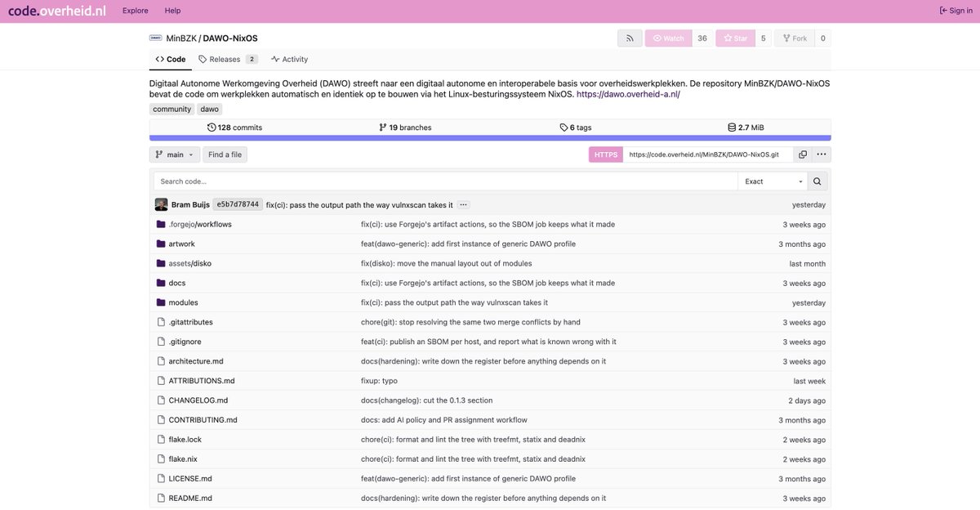The width and height of the screenshot is (980, 510).
Task: Open the flake.nix file name
Action: click(x=183, y=459)
